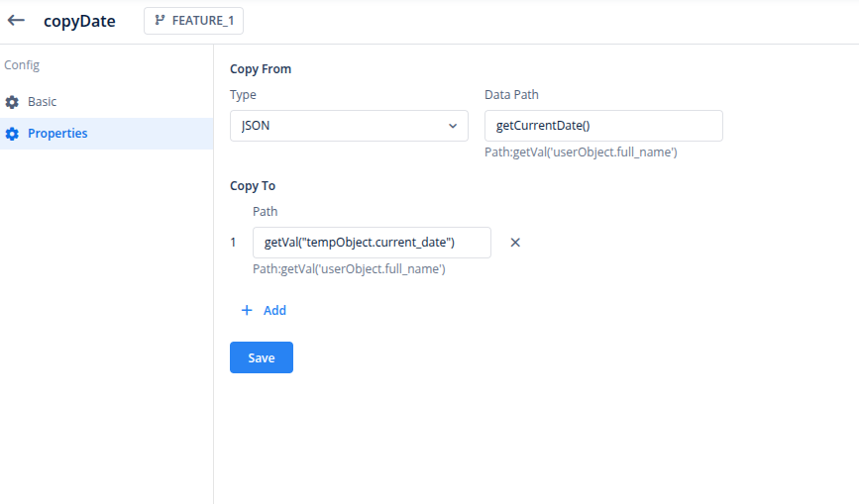Focus the Data Path field with getCurrentDate()
Viewport: 859px width, 504px height.
(603, 126)
